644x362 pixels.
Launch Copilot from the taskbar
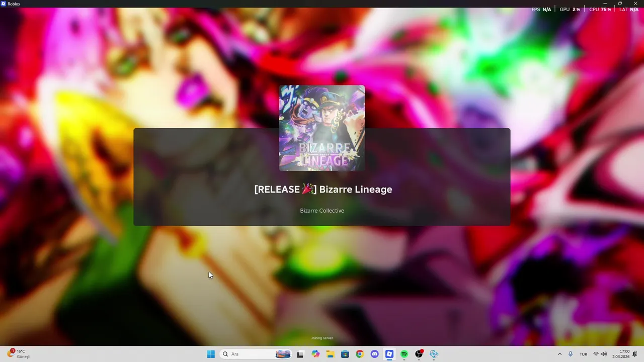[315, 354]
